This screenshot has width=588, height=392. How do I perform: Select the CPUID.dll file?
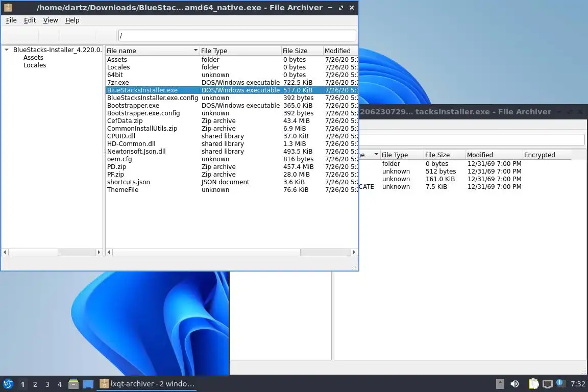click(232, 136)
